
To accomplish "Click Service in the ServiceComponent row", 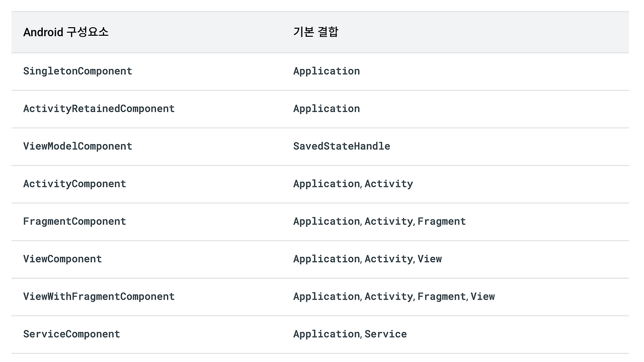I will [386, 334].
